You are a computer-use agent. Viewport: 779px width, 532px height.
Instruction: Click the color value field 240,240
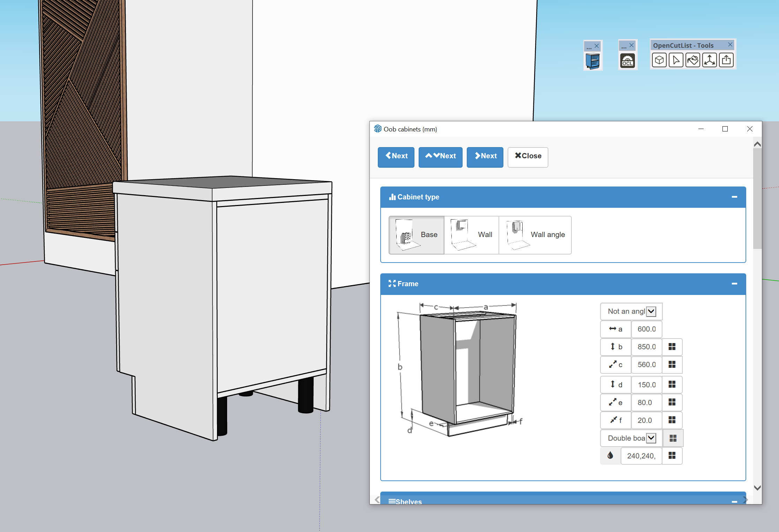coord(641,456)
